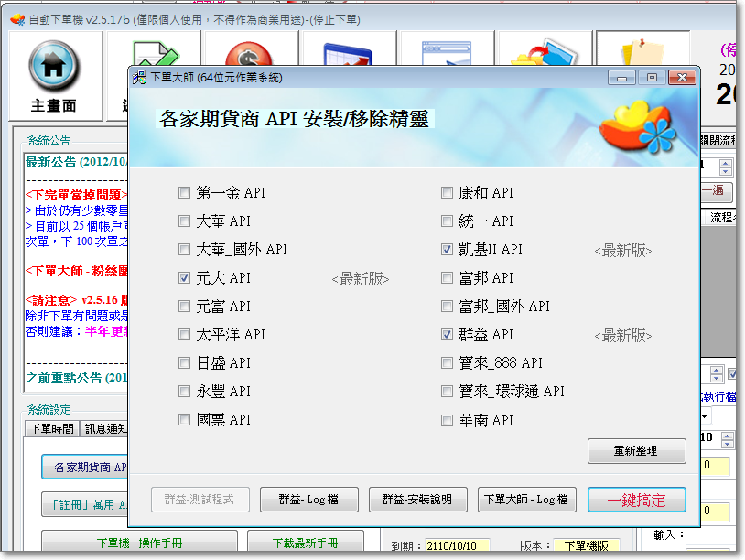745x560 pixels.
Task: Click the 一鍵搞定 button
Action: pos(637,500)
